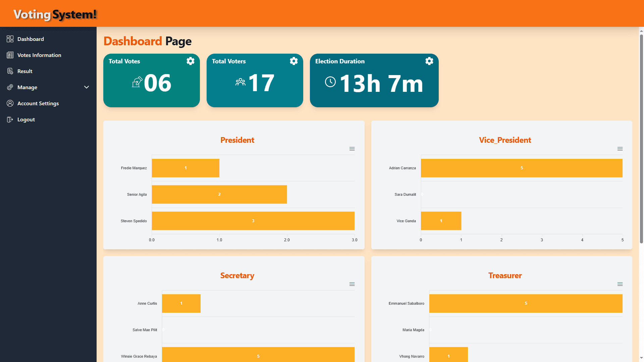Click the people group icon beside 17
Image resolution: width=644 pixels, height=362 pixels.
click(x=240, y=82)
